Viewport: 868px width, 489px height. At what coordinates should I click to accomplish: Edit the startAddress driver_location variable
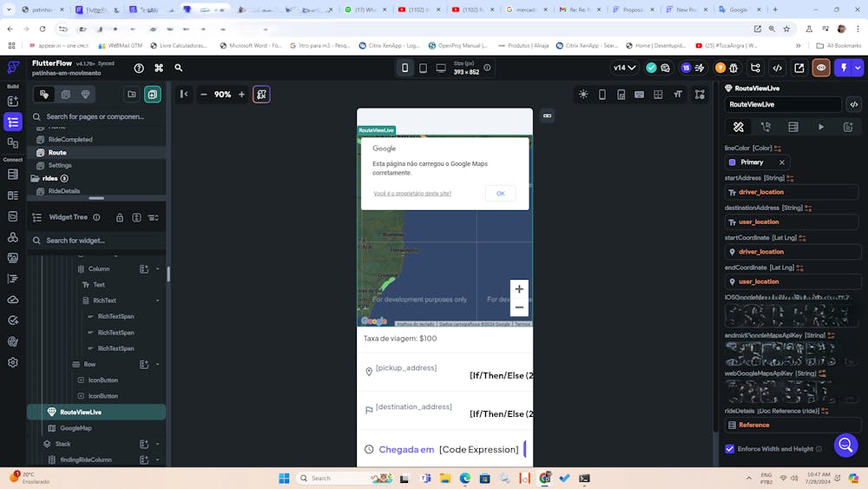coord(792,192)
